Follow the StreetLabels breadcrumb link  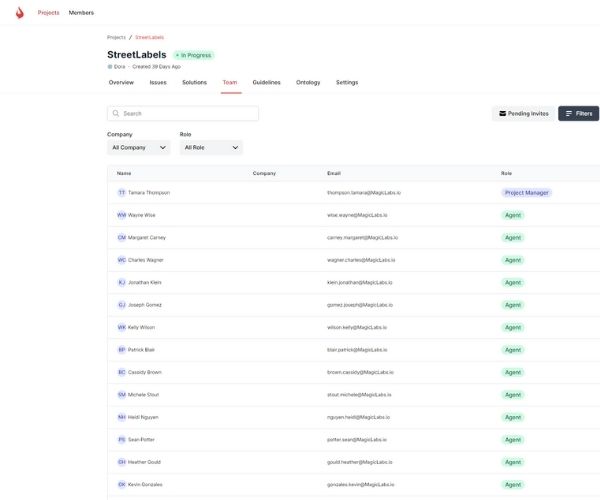(x=150, y=37)
